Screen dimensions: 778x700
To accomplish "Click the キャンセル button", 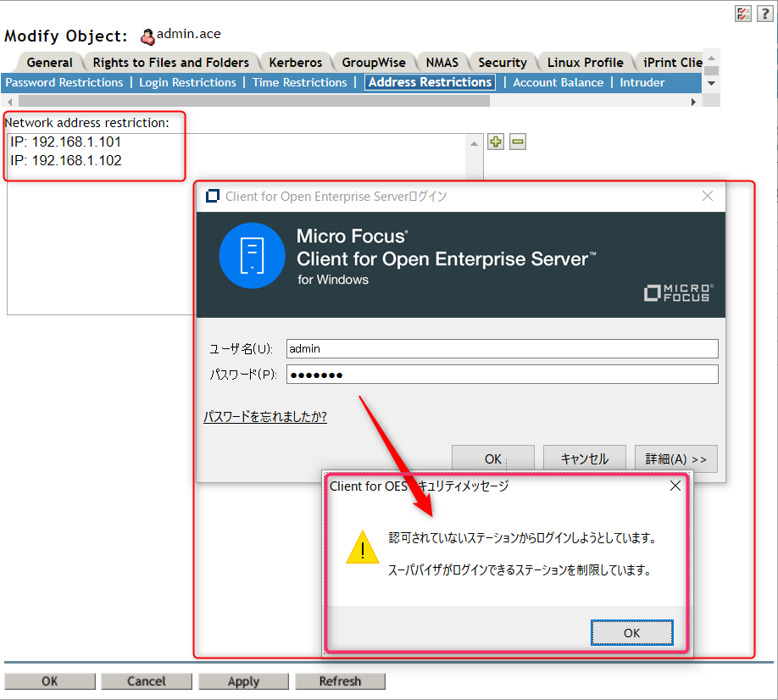I will (585, 458).
